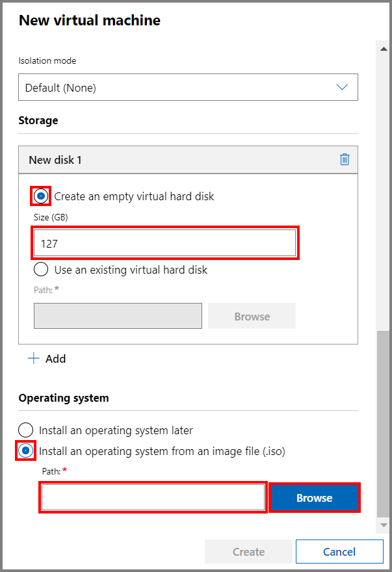Select "Use an existing virtual hard disk"
Screen dimensions: 392x572
click(40, 269)
